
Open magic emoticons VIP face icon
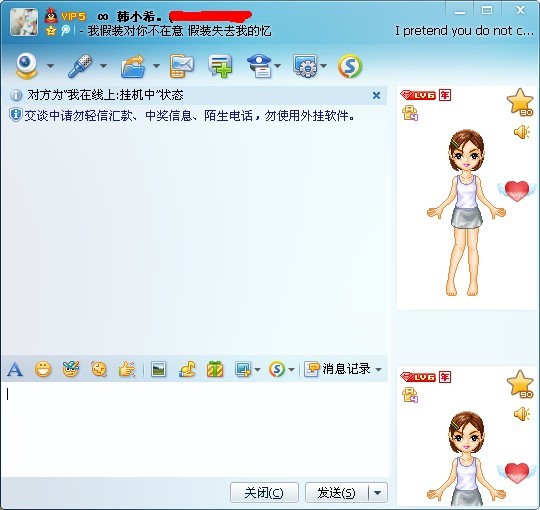(71, 369)
